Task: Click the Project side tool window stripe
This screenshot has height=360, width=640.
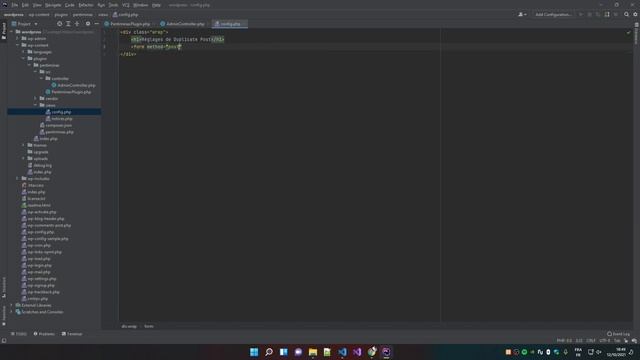Action: pos(4,31)
